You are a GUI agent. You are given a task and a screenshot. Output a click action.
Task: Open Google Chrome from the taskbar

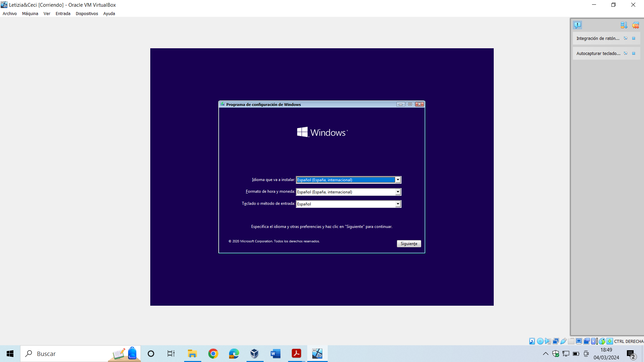click(x=213, y=354)
